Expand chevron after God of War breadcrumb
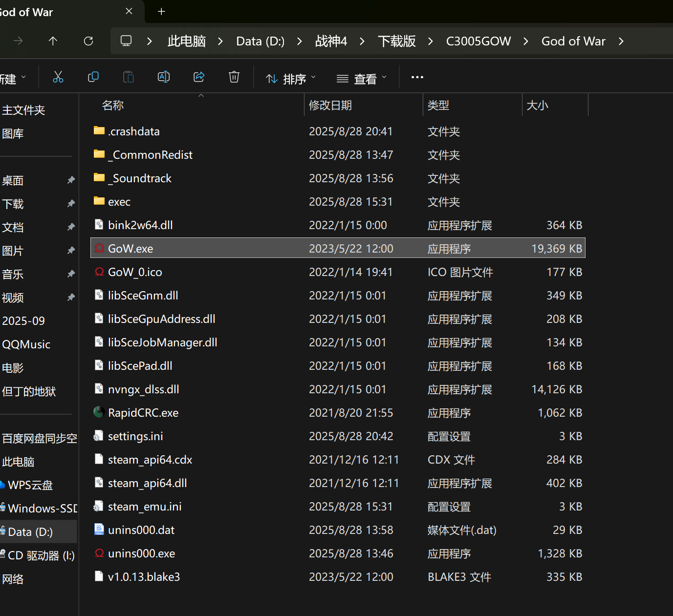Viewport: 673px width, 616px height. coord(621,42)
